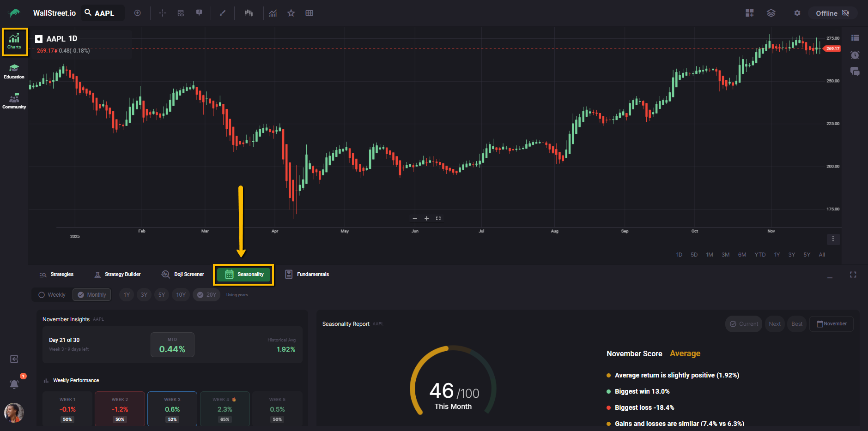Viewport: 868px width, 431px height.
Task: Click the crosshair tool in the top toolbar
Action: pos(163,13)
